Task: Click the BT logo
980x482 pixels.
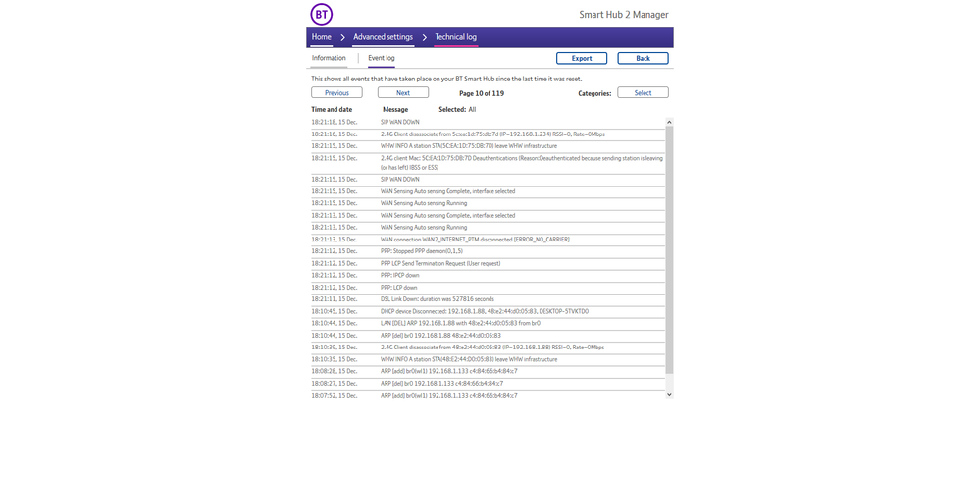Action: click(322, 15)
